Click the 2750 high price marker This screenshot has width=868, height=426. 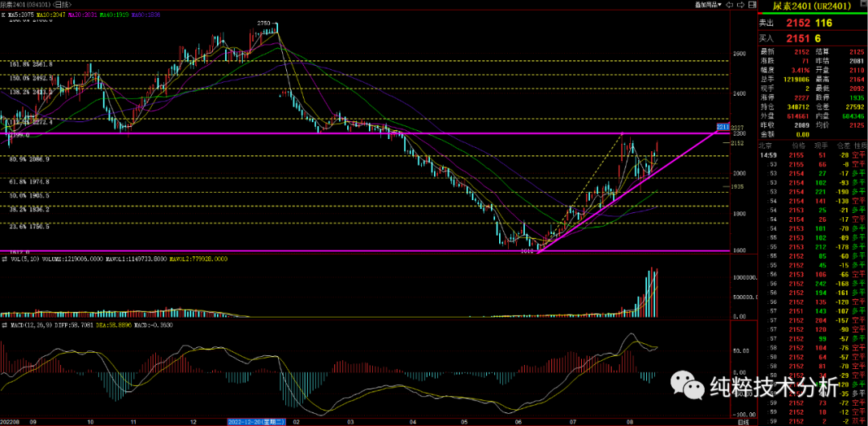264,23
